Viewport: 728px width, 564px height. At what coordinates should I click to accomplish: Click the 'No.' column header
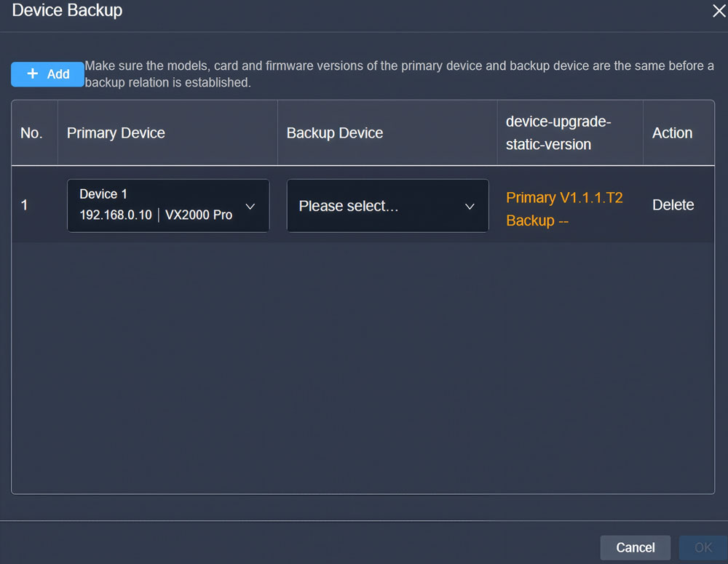pyautogui.click(x=31, y=133)
